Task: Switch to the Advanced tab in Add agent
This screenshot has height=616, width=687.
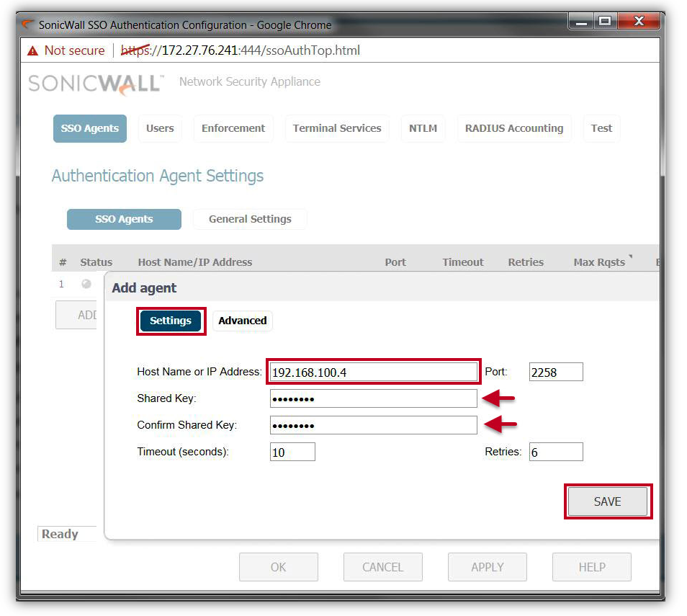Action: [242, 321]
